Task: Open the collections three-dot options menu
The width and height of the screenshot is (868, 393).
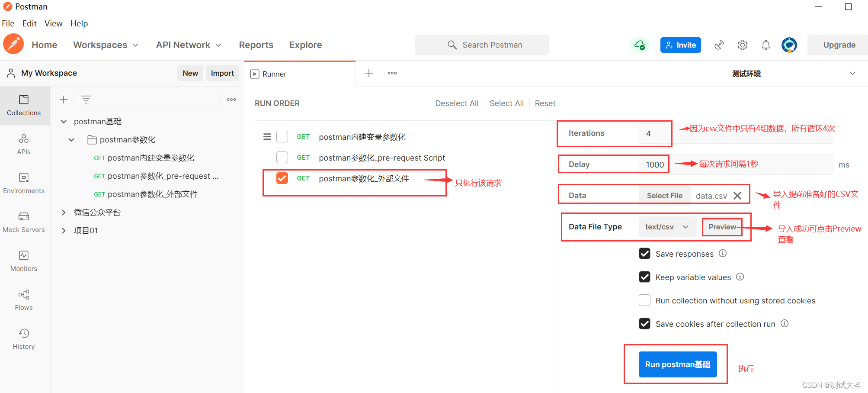Action: [231, 100]
